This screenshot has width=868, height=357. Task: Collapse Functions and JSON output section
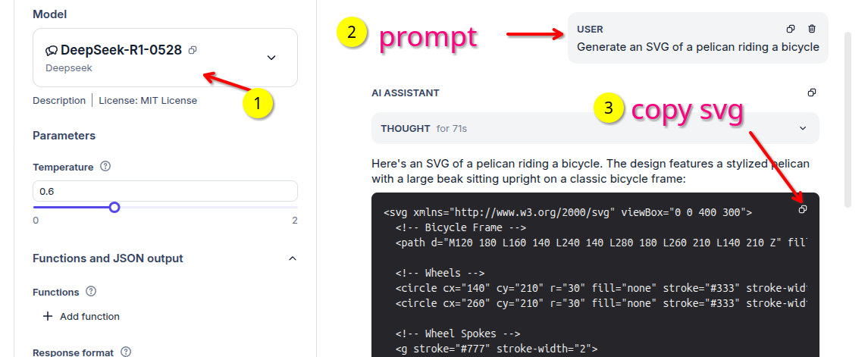(293, 258)
